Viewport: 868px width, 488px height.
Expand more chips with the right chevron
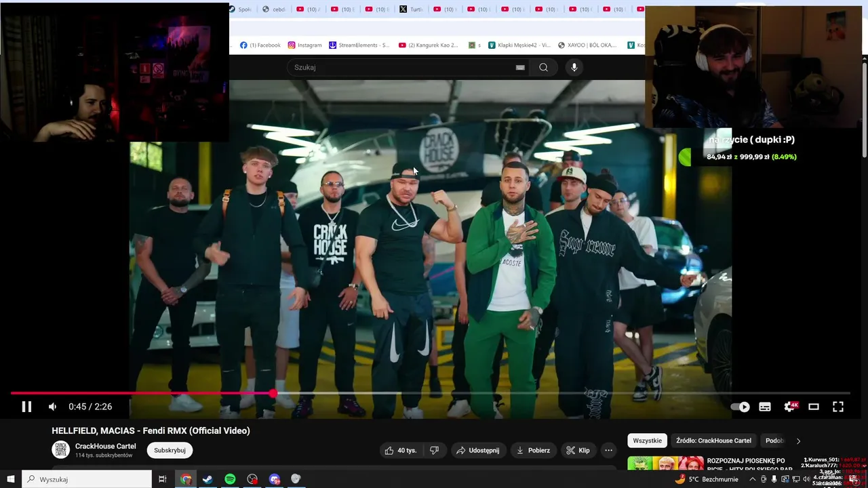point(798,441)
